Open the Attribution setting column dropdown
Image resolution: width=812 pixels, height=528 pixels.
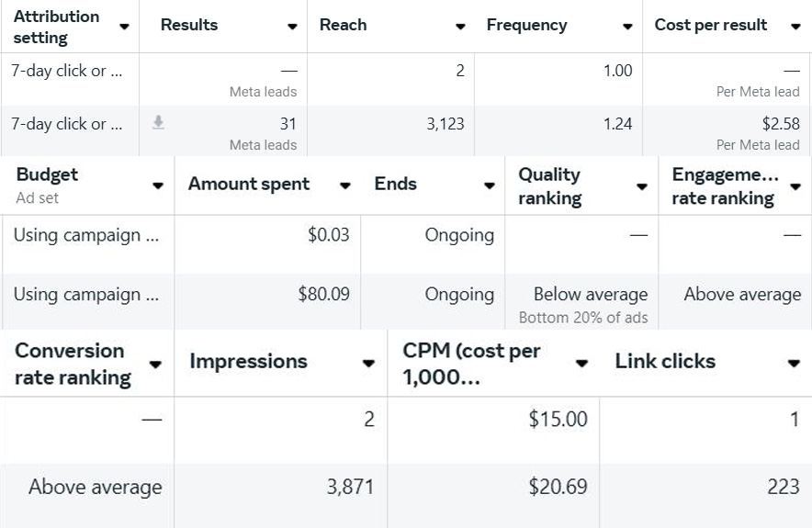(x=124, y=27)
